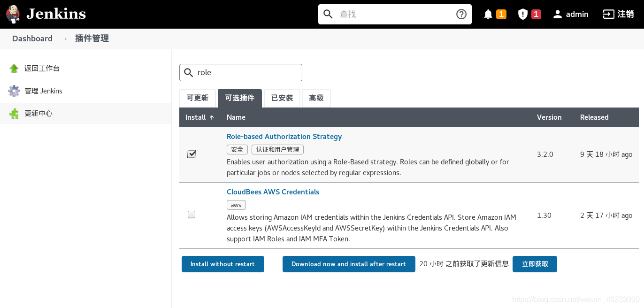Sort by the Install column arrow

pos(212,117)
